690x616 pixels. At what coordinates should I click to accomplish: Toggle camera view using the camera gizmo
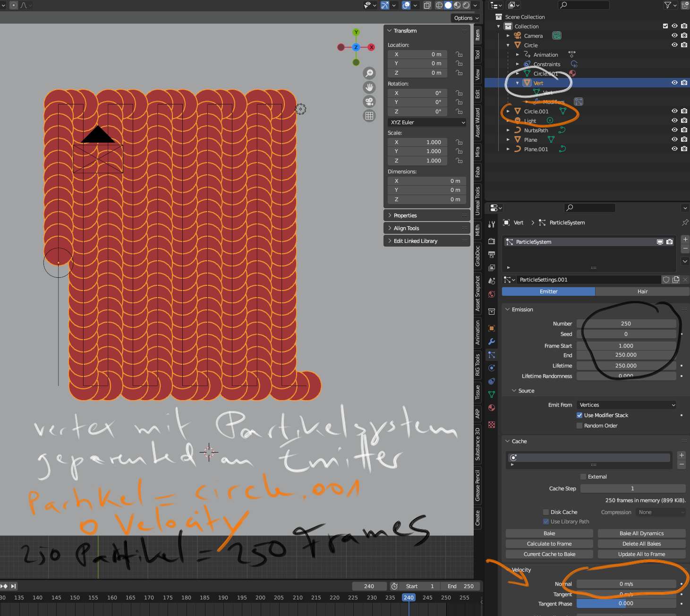[369, 102]
